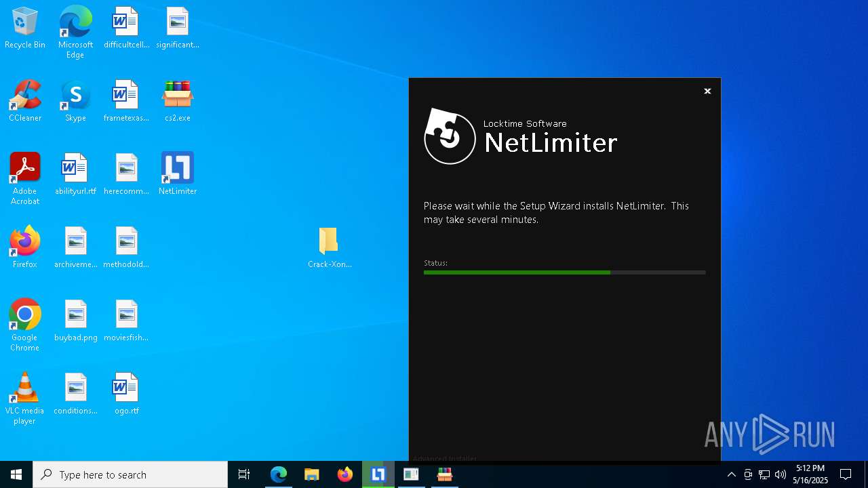
Task: Select the cs2.exe WinRAR icon
Action: pos(178,102)
